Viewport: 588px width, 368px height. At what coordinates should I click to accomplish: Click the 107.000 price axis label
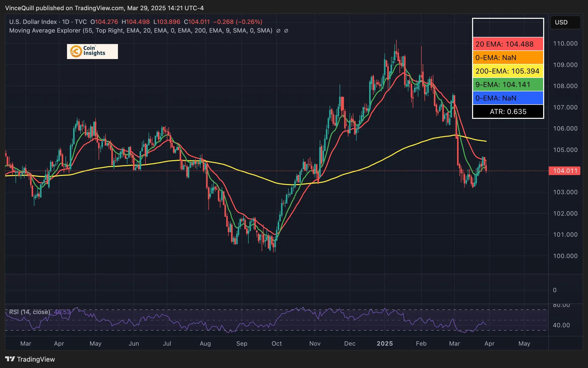565,107
